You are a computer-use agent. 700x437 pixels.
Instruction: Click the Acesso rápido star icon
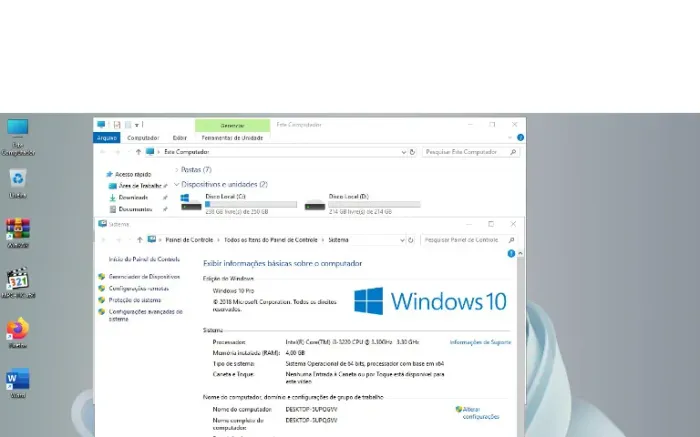(x=109, y=174)
